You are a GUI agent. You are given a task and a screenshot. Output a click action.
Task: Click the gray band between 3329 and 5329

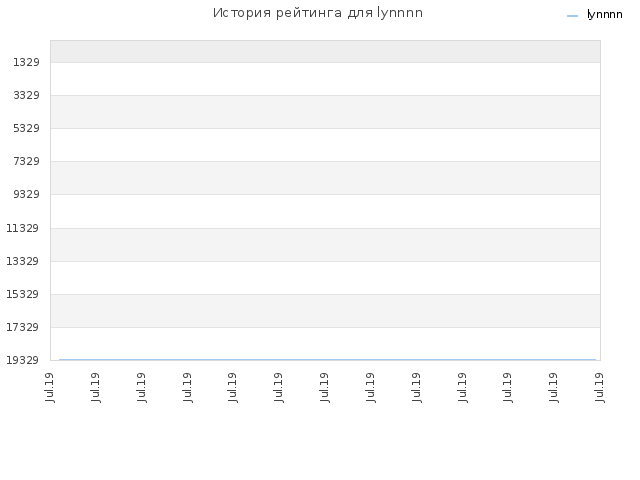point(325,112)
